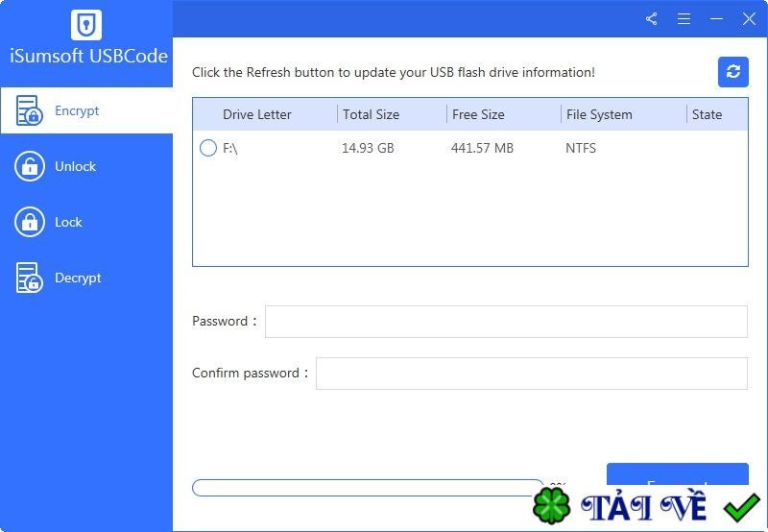This screenshot has height=532, width=768.
Task: Click the F:\ drive letter text
Action: click(230, 148)
